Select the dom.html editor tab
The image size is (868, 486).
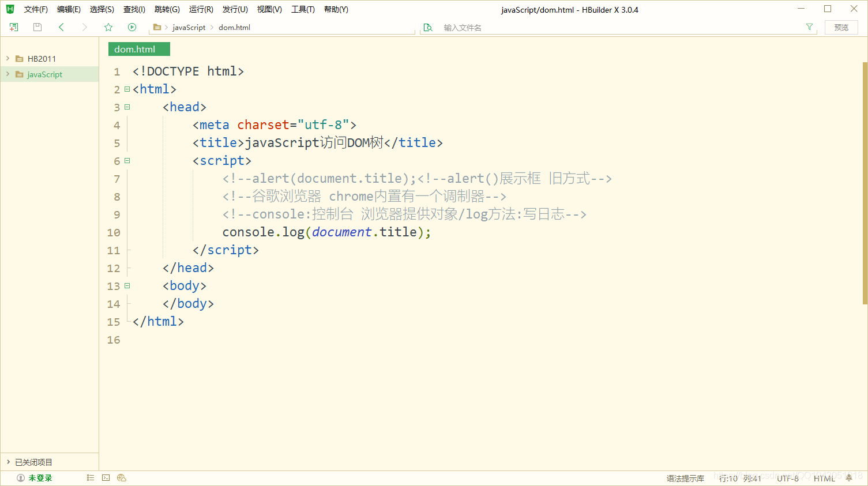(139, 49)
